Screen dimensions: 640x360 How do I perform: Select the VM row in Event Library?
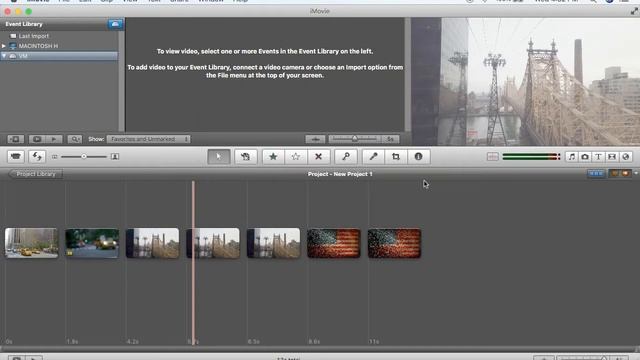tap(59, 56)
